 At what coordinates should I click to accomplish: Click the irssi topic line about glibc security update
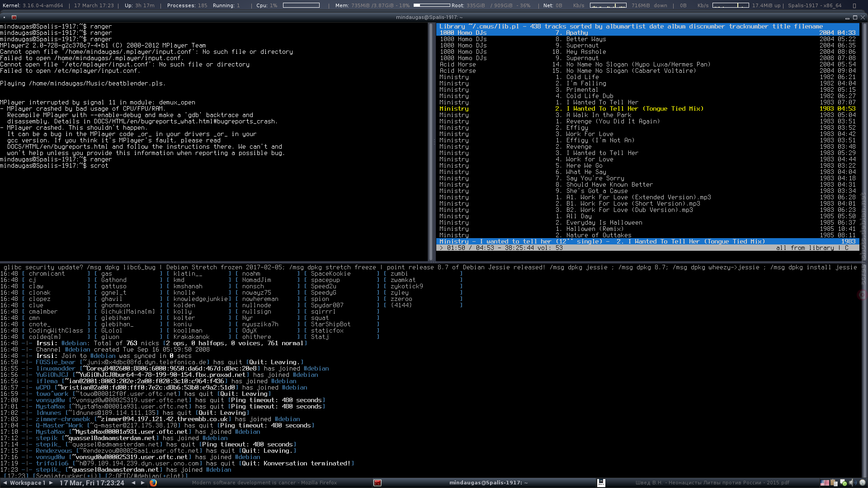click(430, 267)
